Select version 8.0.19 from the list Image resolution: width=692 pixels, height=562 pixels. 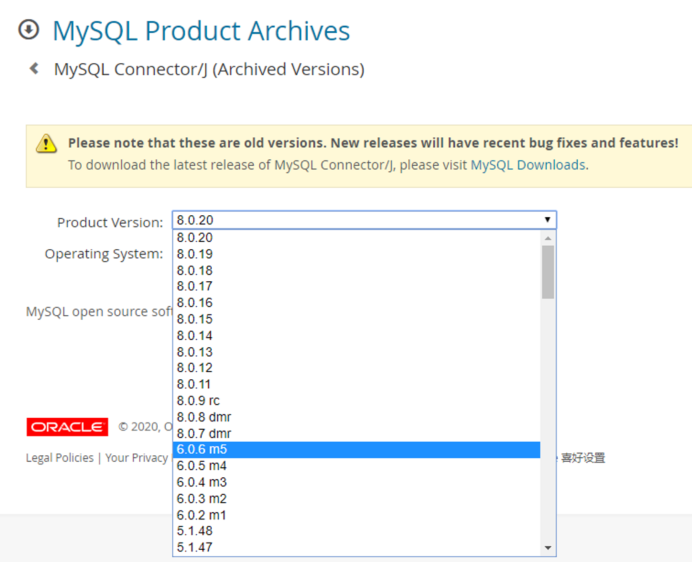tap(195, 254)
